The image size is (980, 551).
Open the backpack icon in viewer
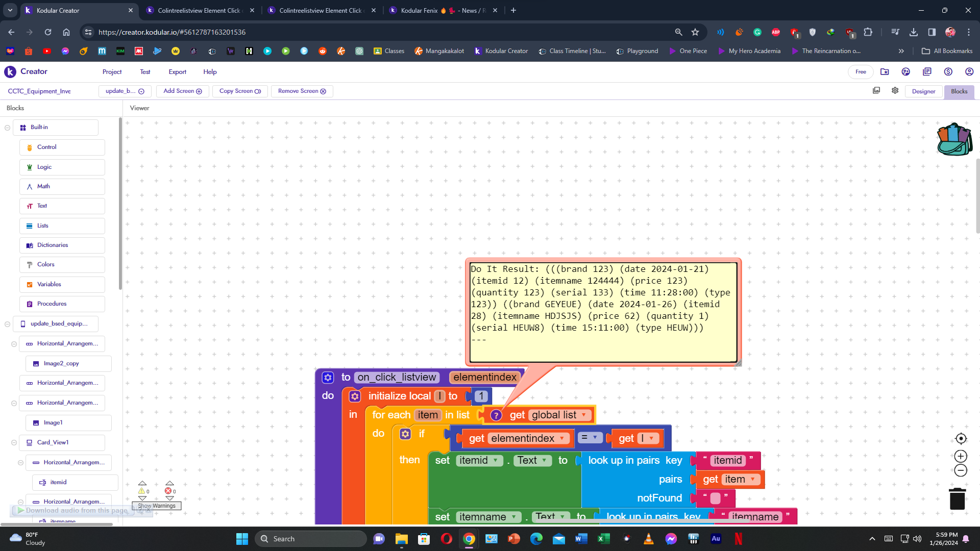pyautogui.click(x=953, y=139)
